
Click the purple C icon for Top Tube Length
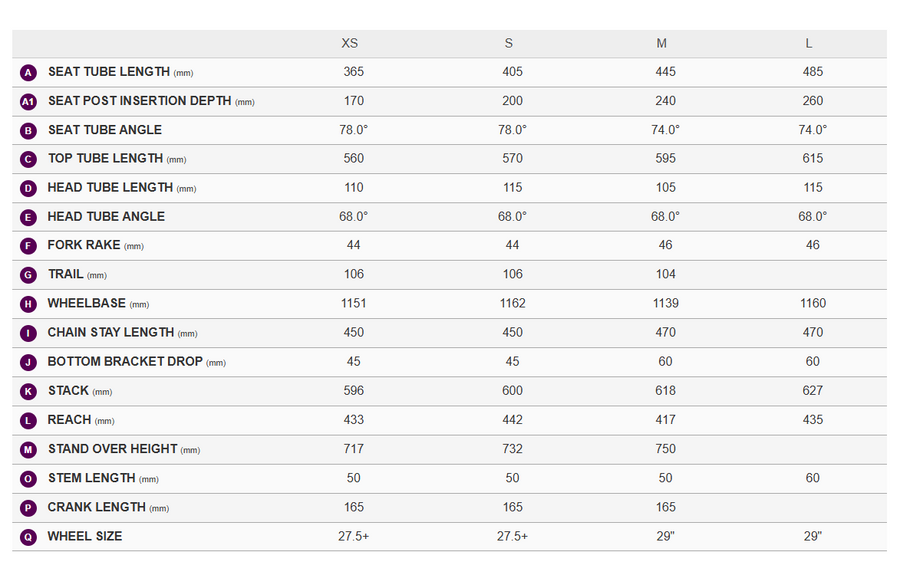tap(28, 159)
